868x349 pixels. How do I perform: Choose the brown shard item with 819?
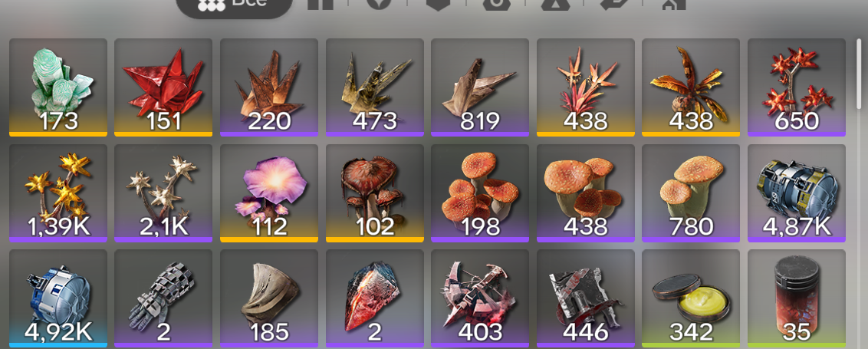pos(480,87)
